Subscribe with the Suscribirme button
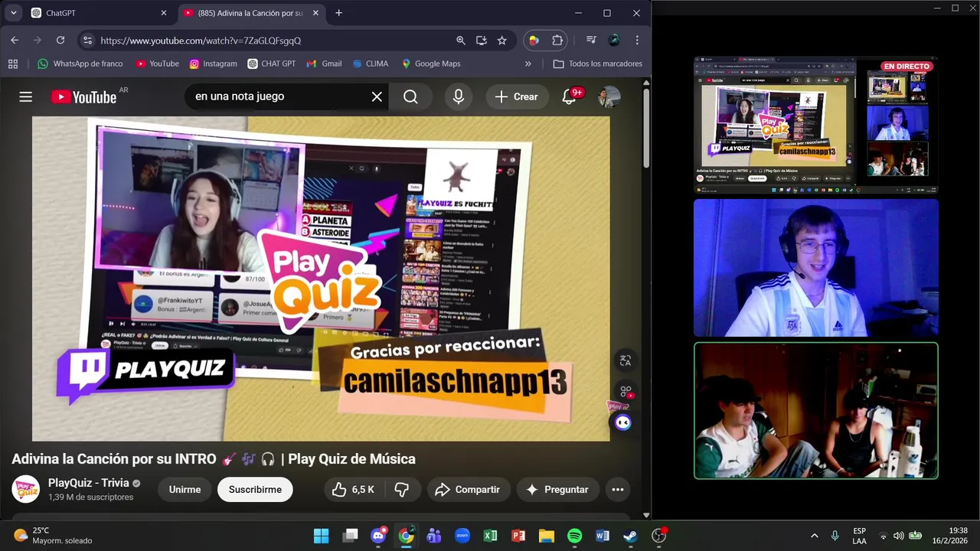980x551 pixels. coord(255,490)
